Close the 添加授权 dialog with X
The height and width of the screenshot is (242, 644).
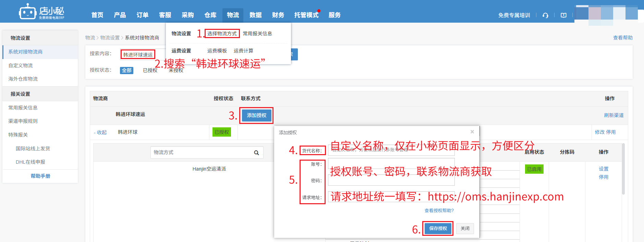click(472, 132)
